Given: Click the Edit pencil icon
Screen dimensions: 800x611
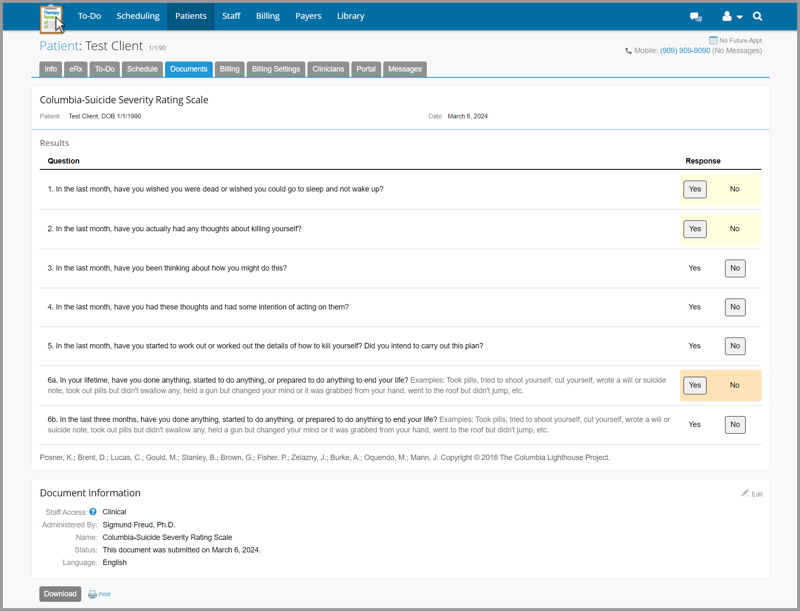Looking at the screenshot, I should (745, 493).
